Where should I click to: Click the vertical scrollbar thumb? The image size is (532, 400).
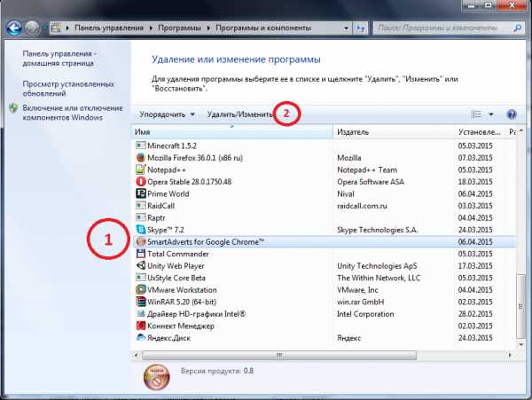tap(520, 305)
